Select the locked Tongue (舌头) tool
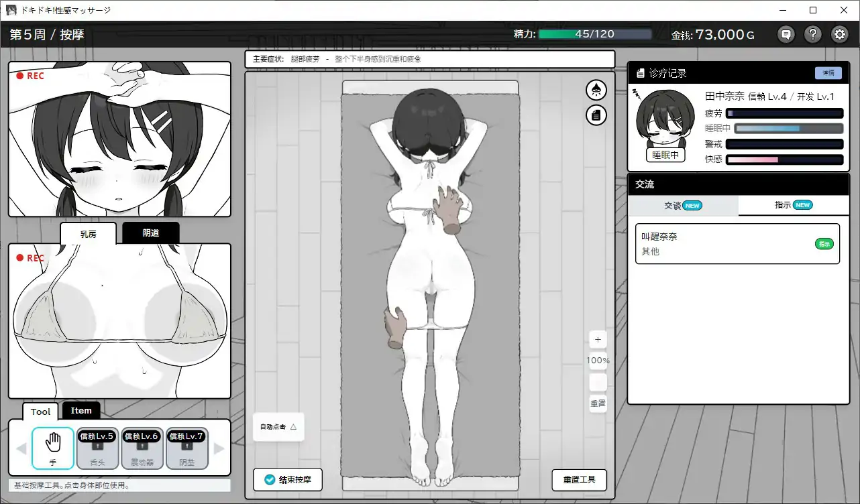The image size is (860, 504). tap(97, 448)
